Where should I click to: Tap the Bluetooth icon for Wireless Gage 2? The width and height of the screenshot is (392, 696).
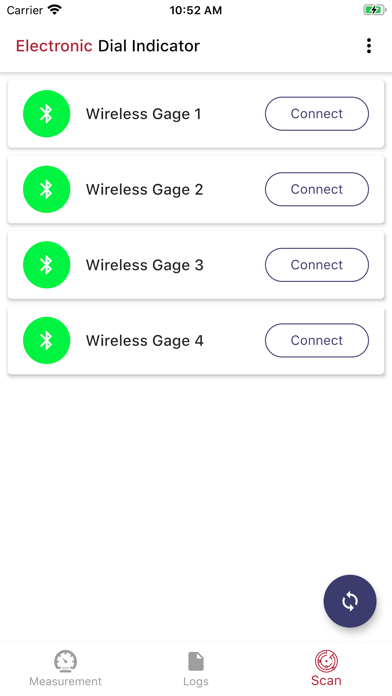(x=47, y=189)
